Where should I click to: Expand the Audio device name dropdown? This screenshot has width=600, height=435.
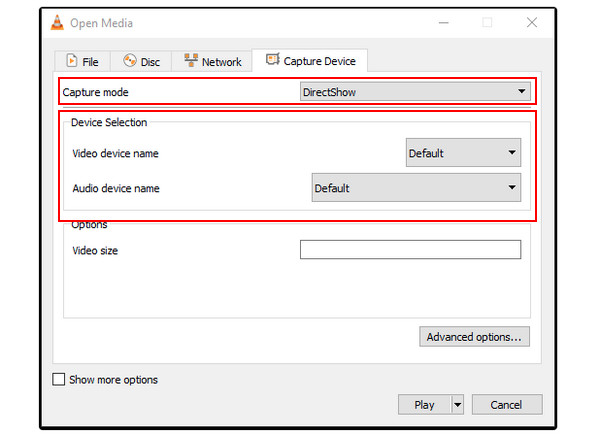416,187
